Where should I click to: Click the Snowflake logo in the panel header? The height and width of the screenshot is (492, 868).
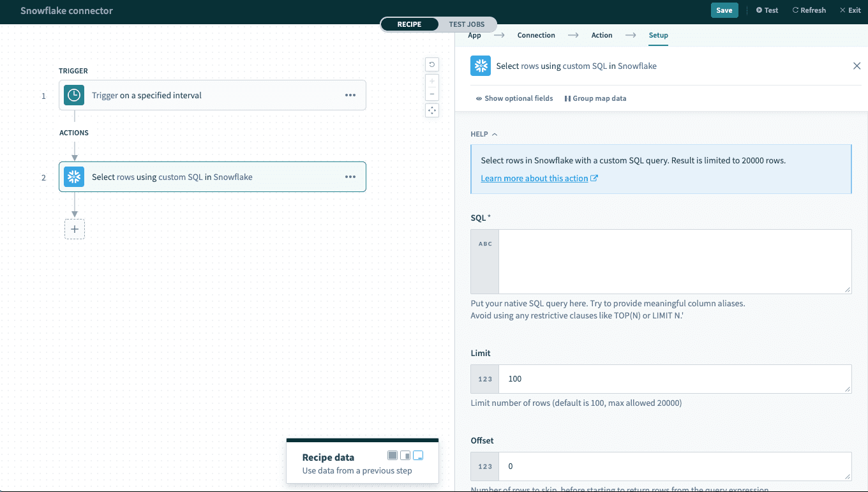(x=481, y=66)
